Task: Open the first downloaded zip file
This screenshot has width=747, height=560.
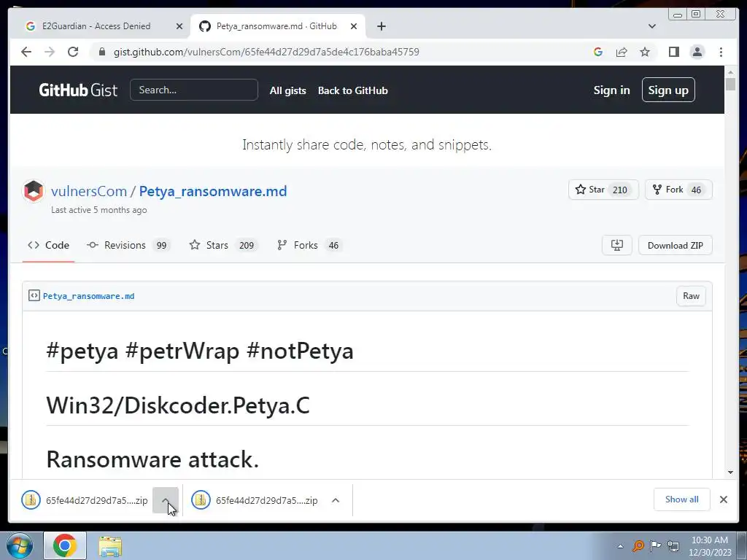Action: 85,500
